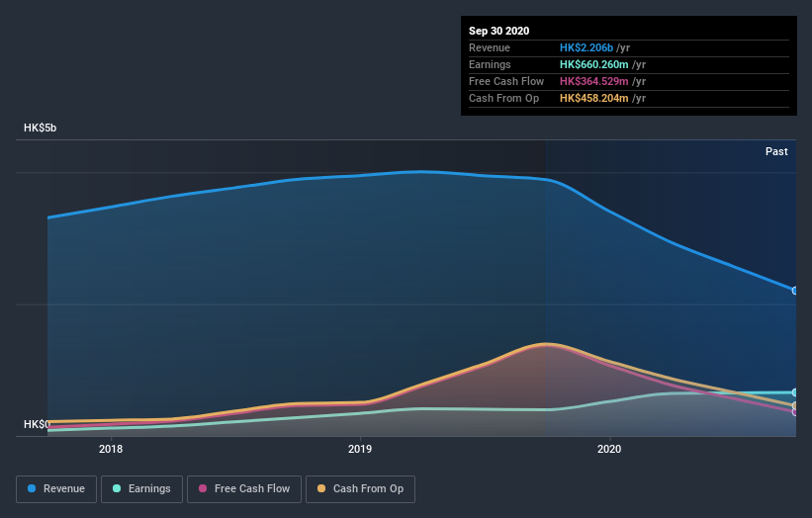This screenshot has width=812, height=518.
Task: Click the HK$5b y-axis label
Action: pyautogui.click(x=40, y=128)
